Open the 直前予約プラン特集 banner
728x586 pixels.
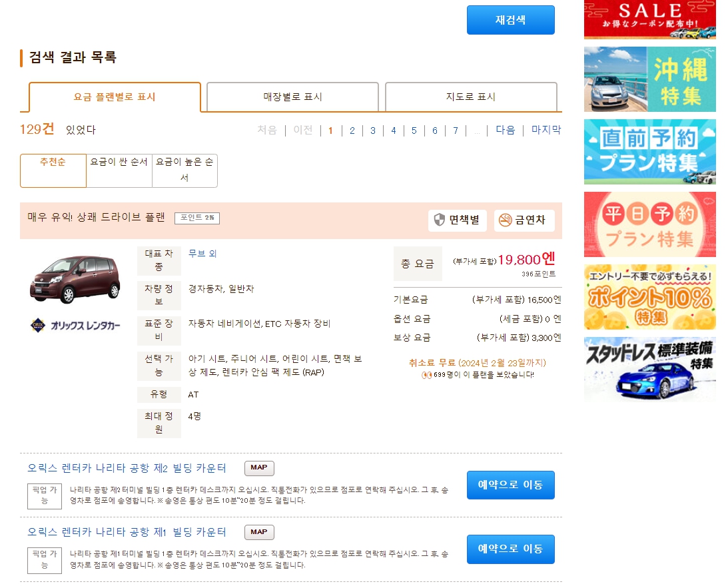point(649,151)
